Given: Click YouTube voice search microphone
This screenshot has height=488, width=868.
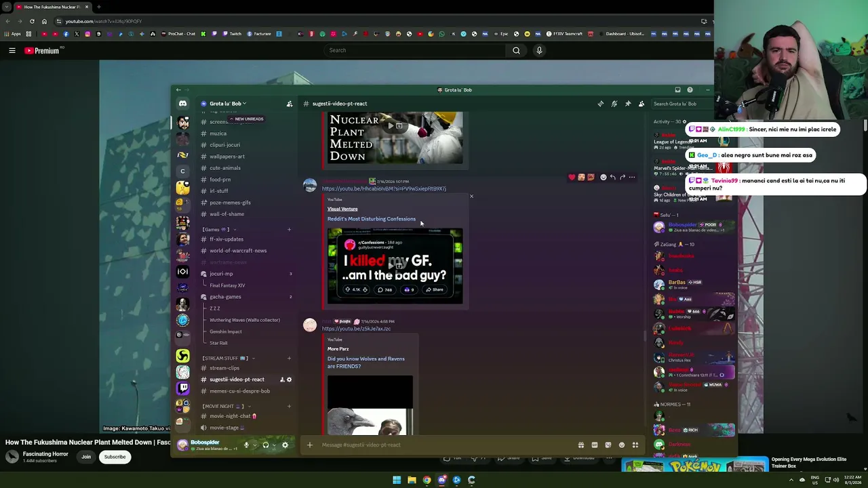Looking at the screenshot, I should point(539,50).
